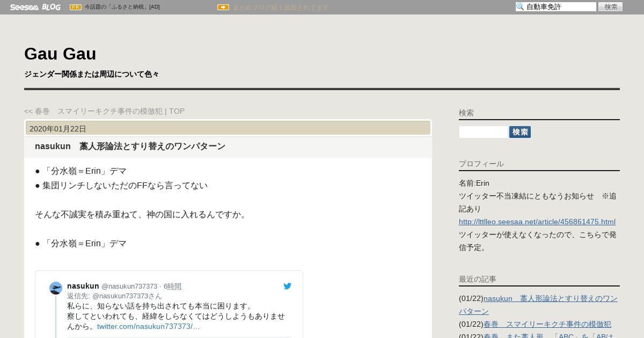Open まとめブログ続々追加されてます link
644x338 pixels.
(x=280, y=8)
